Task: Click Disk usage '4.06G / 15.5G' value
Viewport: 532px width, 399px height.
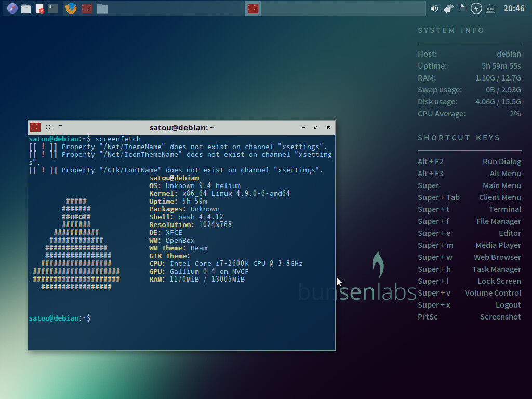Action: tap(498, 102)
